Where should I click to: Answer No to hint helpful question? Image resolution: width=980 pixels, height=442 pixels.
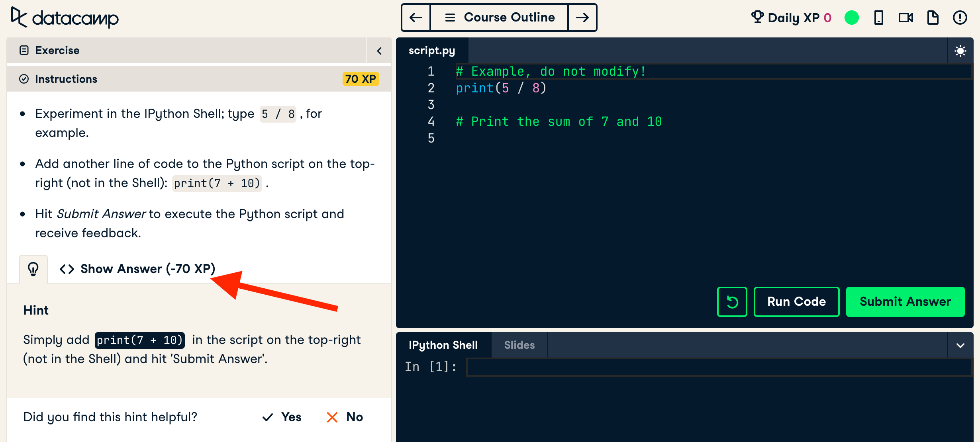[x=345, y=417]
